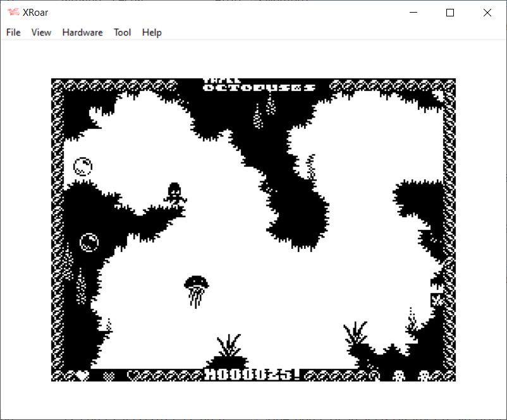507x420 pixels.
Task: Click the upper bubble near left wall
Action: [x=83, y=167]
